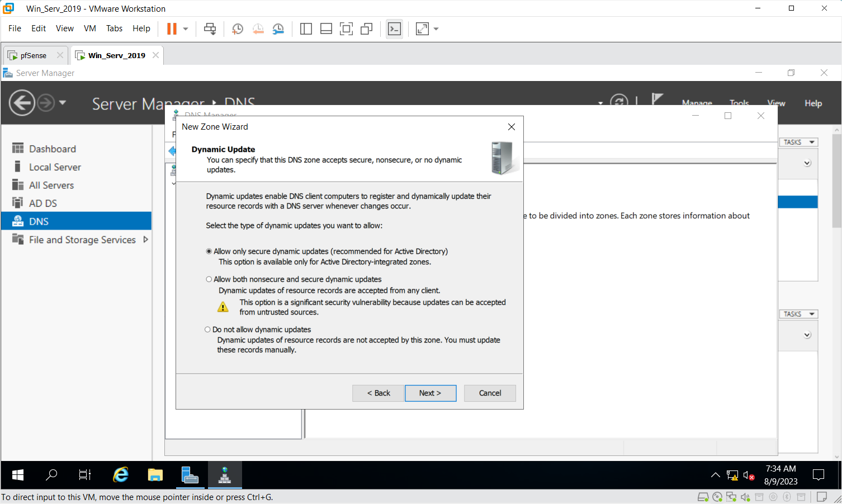Viewport: 842px width, 504px height.
Task: Close the pfSense tab
Action: coord(60,55)
